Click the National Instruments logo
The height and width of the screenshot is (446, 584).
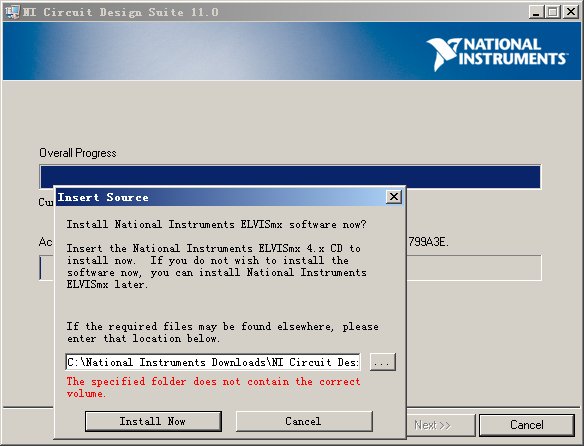[x=497, y=54]
